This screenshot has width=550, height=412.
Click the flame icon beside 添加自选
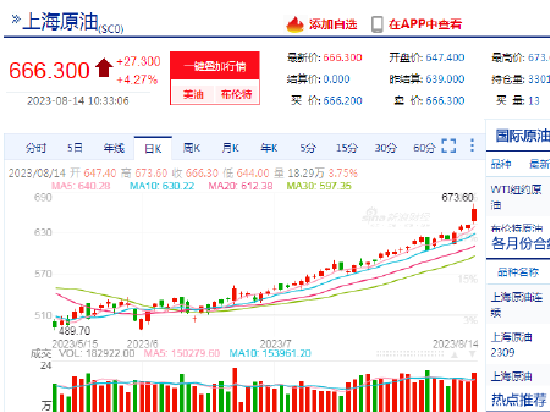(295, 25)
